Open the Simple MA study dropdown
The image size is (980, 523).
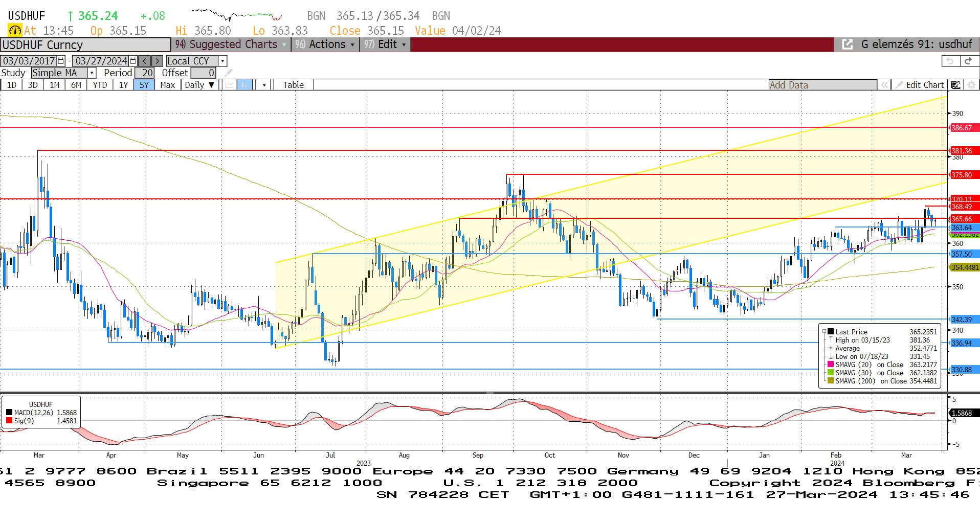point(92,73)
